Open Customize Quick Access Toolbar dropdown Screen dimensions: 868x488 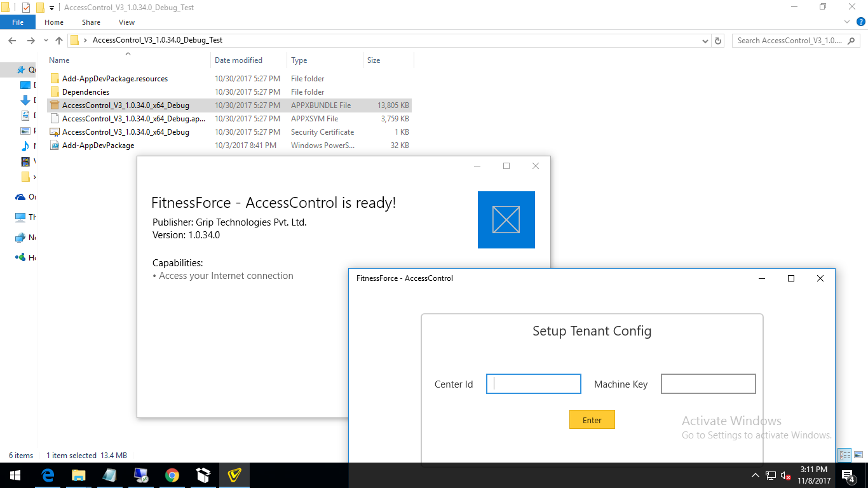click(x=52, y=8)
